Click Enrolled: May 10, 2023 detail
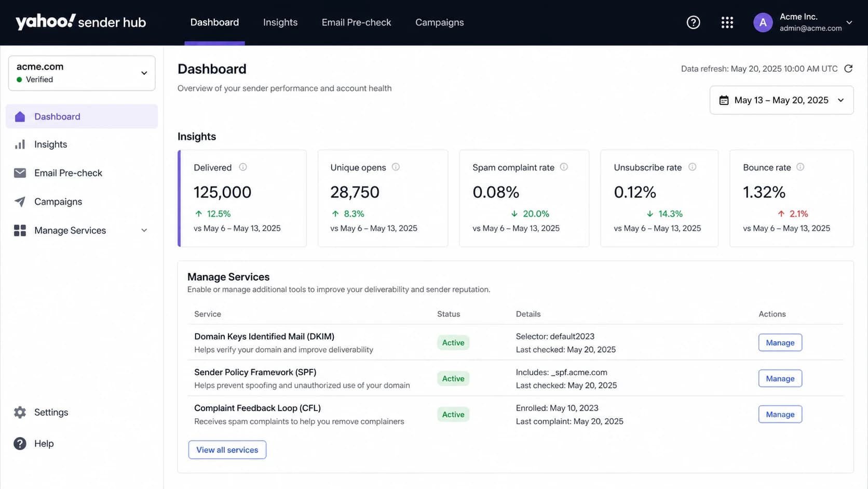This screenshot has width=868, height=489. coord(557,408)
